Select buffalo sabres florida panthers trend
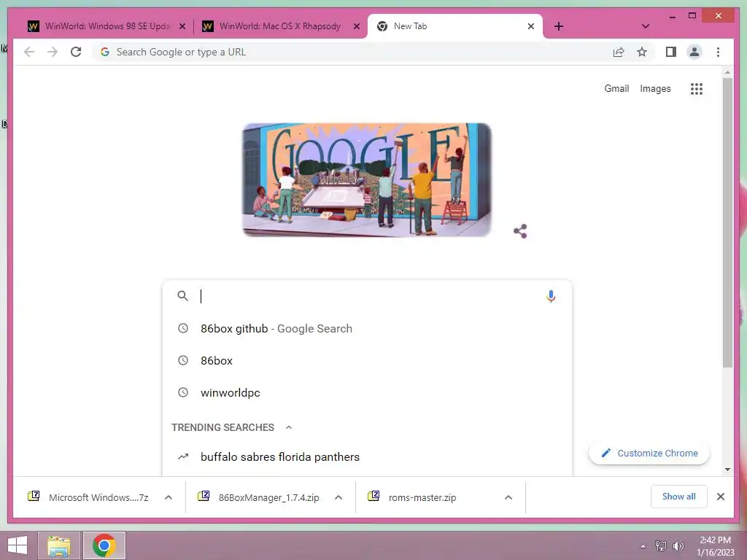Screen dimensions: 747x560 tap(367, 456)
